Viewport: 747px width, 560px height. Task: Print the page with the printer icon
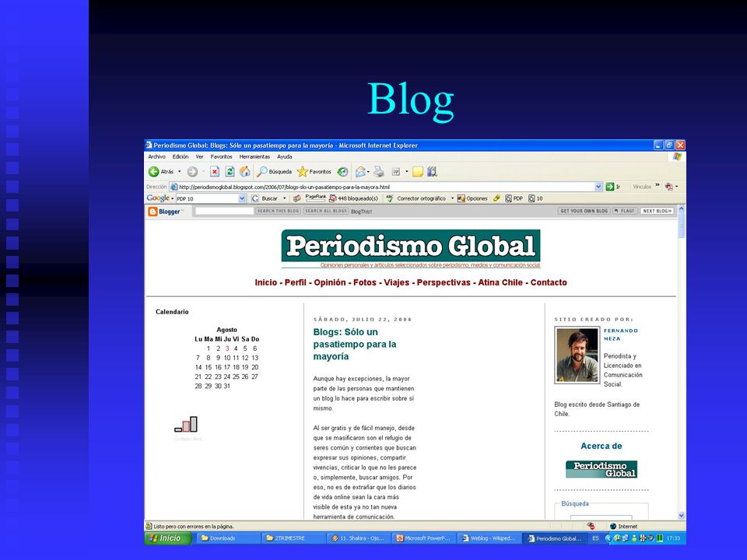379,171
